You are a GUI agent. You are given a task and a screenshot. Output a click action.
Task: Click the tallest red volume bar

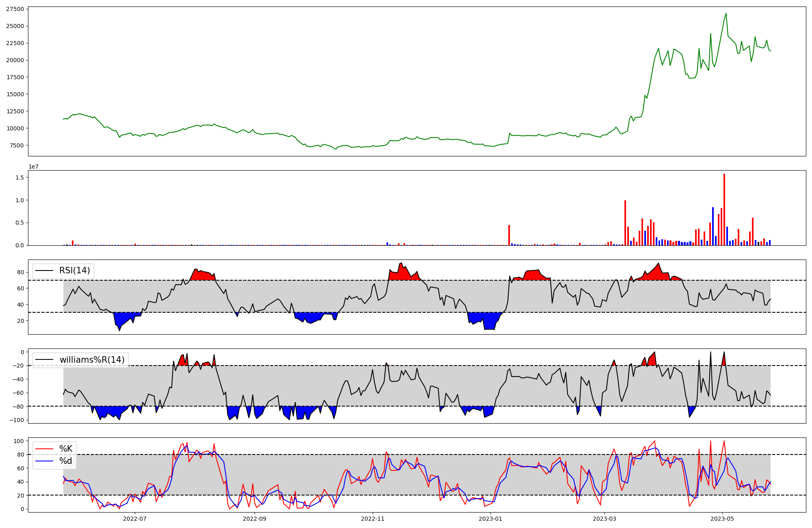(x=724, y=210)
